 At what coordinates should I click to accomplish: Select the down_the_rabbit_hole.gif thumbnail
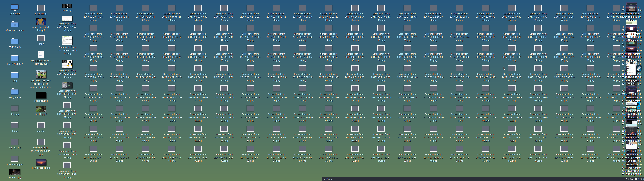(41, 21)
